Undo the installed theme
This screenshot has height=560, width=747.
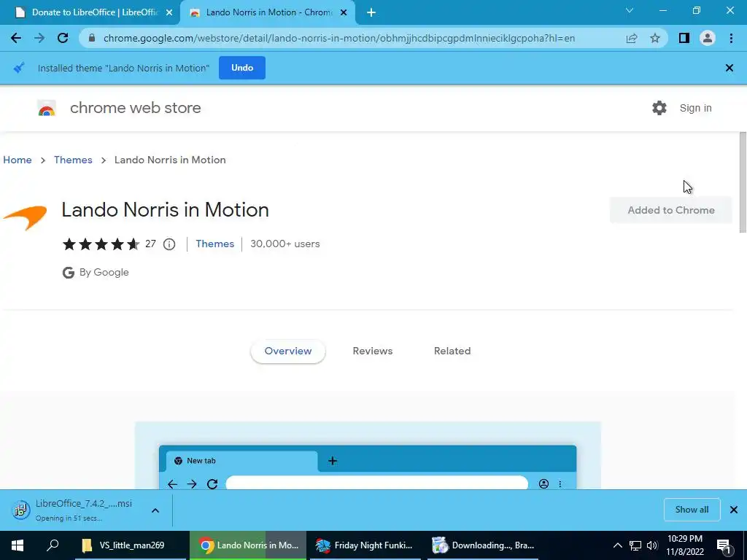[x=242, y=68]
